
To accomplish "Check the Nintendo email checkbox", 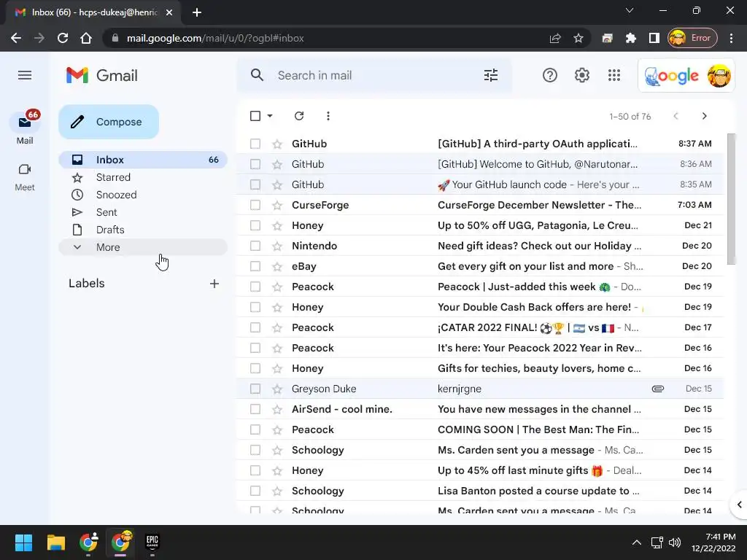I will pos(255,246).
